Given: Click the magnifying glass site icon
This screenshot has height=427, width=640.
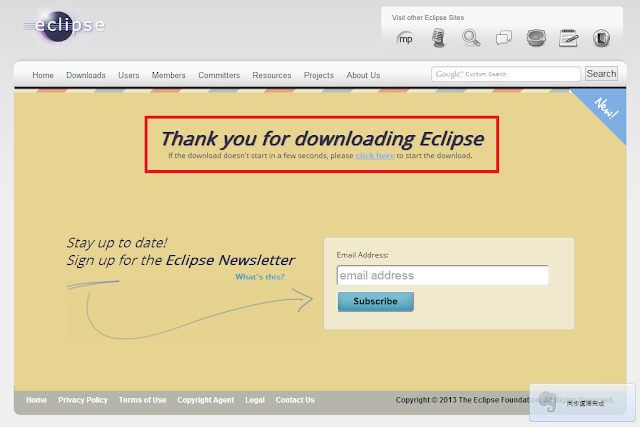Looking at the screenshot, I should [471, 38].
